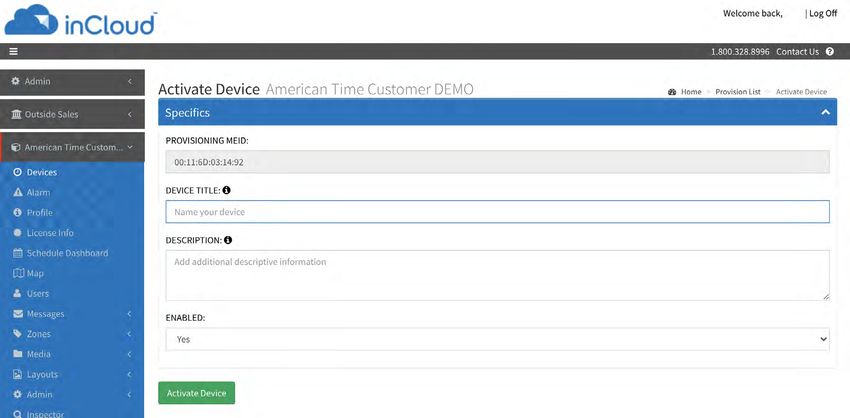This screenshot has height=418, width=850.
Task: Click the Description info icon
Action: tap(228, 240)
